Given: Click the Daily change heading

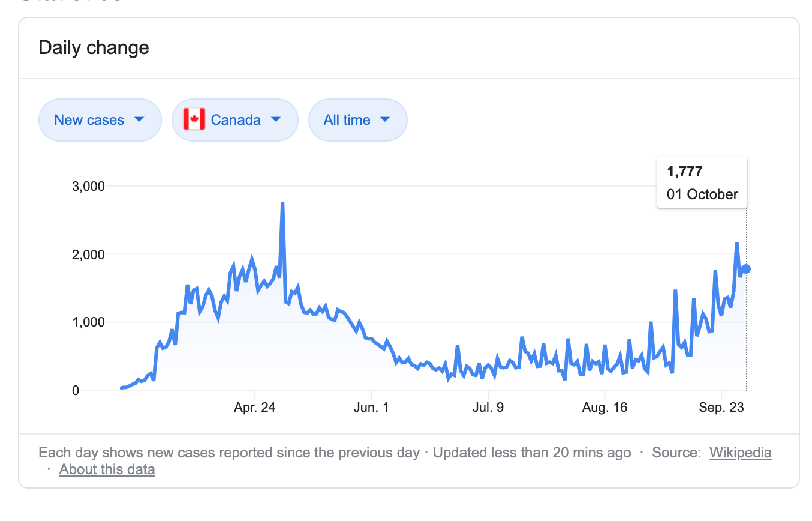Looking at the screenshot, I should pos(94,47).
